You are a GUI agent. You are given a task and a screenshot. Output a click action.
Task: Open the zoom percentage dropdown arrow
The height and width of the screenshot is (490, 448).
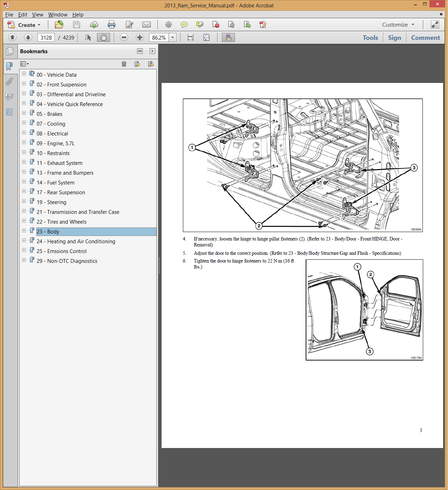pyautogui.click(x=173, y=37)
